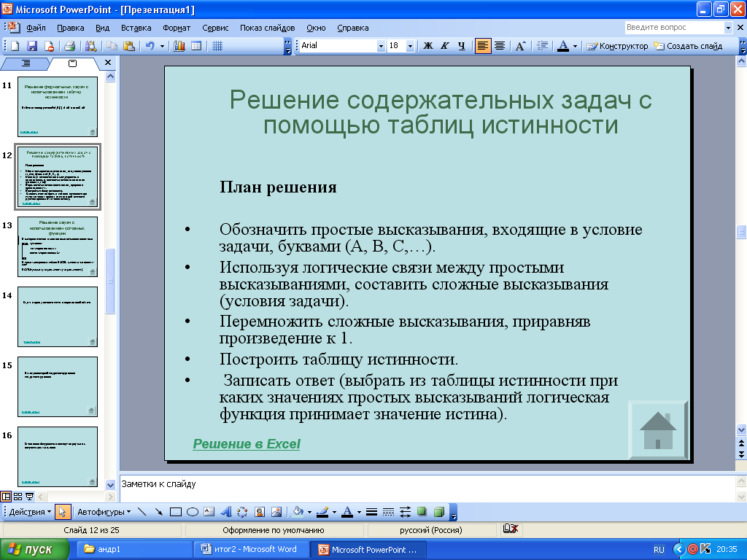Insert a diagram or organization chart
Image resolution: width=747 pixels, height=560 pixels.
click(x=242, y=512)
